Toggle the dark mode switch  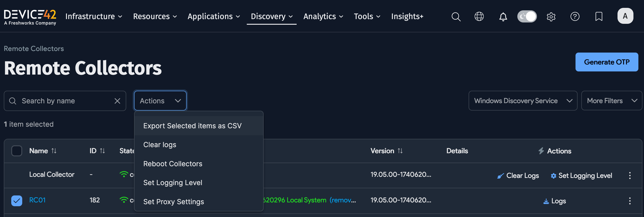pos(527,16)
